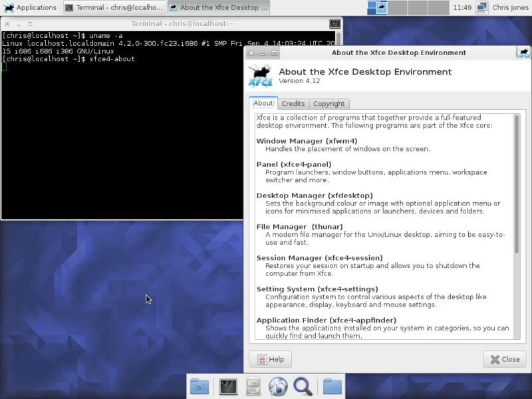Click the 'About the Xfce Desktop Environment' header title
532x399 pixels.
click(x=365, y=72)
